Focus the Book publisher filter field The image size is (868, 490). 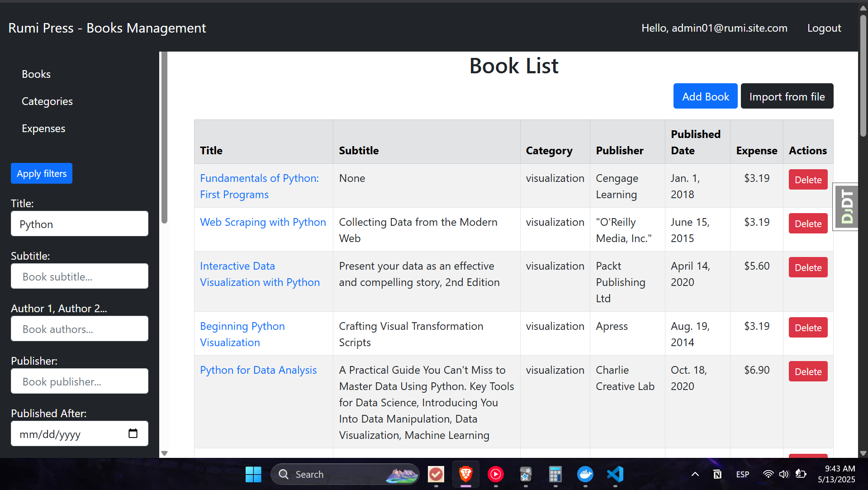[x=80, y=381]
